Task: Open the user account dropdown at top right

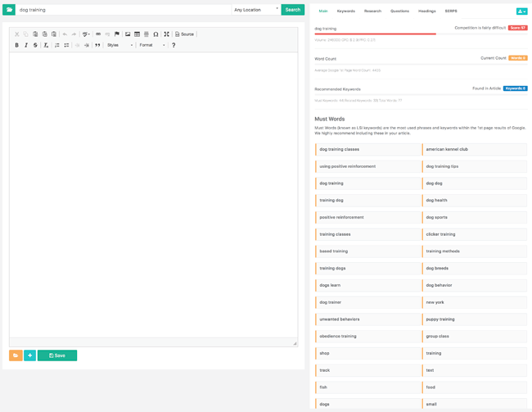Action: [521, 11]
